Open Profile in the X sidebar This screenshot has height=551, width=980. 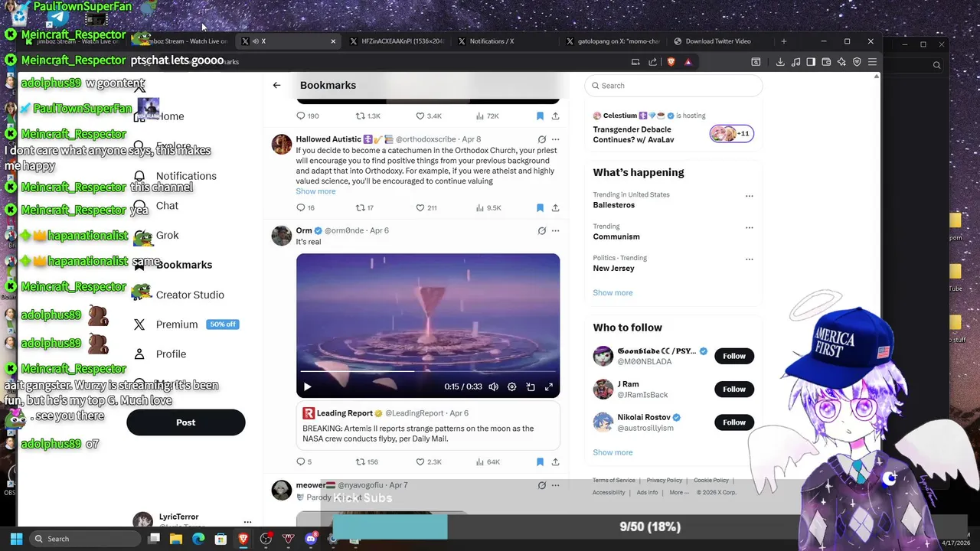[x=171, y=354]
